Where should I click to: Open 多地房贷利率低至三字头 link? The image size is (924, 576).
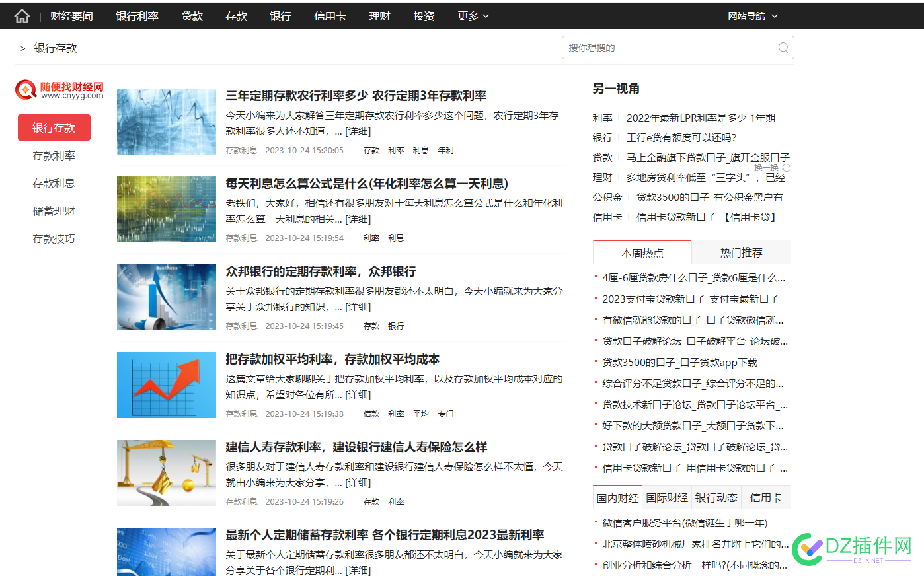coord(706,177)
